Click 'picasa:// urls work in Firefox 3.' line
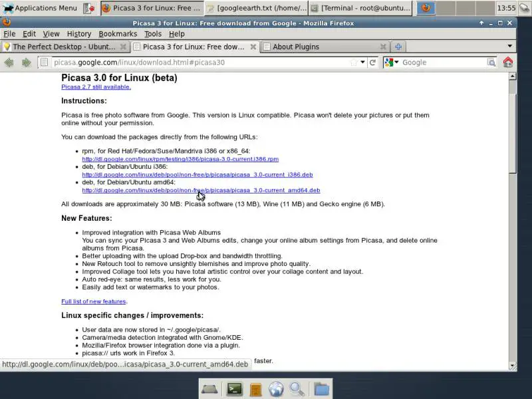The height and width of the screenshot is (399, 532). point(128,353)
